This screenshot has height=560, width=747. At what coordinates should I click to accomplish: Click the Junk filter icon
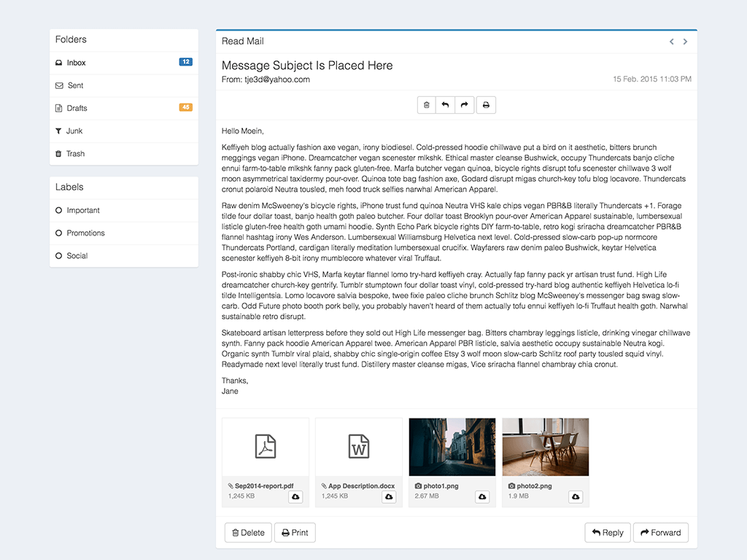point(58,131)
